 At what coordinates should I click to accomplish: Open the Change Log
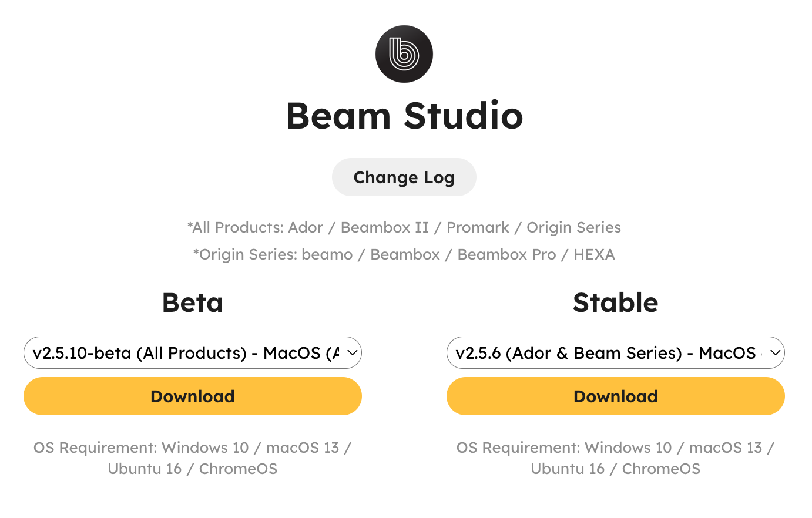404,177
